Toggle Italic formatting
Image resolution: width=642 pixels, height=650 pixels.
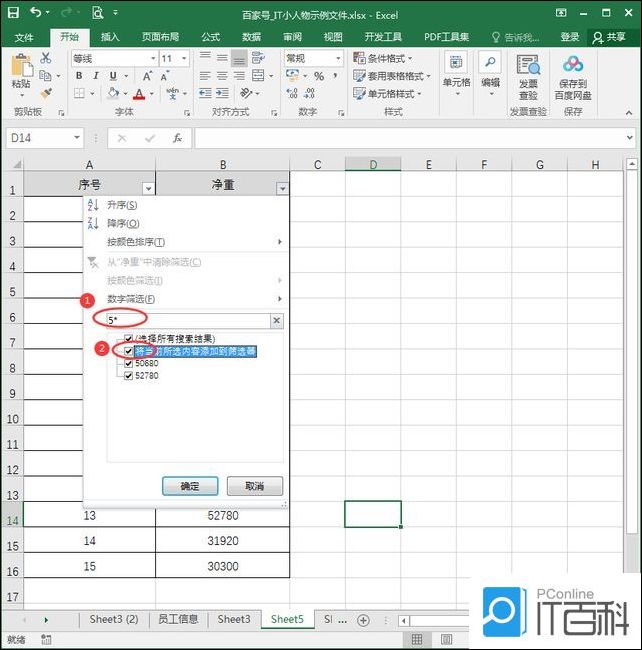96,76
